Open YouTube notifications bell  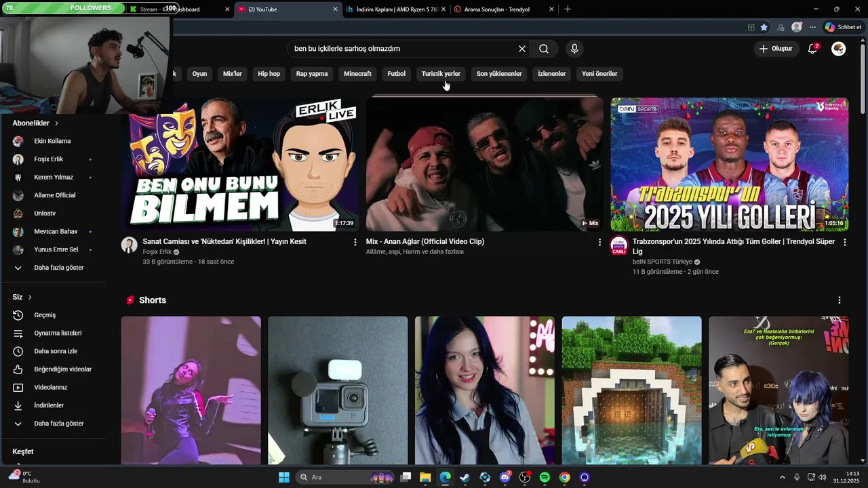click(x=812, y=49)
